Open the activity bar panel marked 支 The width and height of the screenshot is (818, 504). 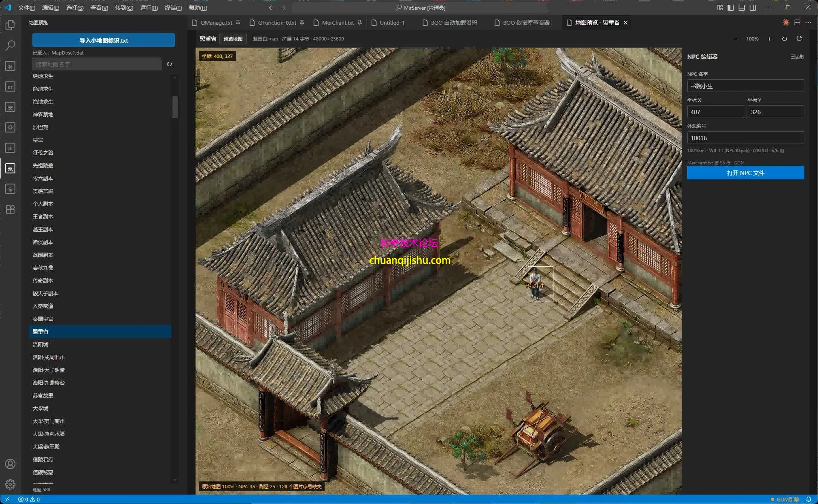point(10,107)
